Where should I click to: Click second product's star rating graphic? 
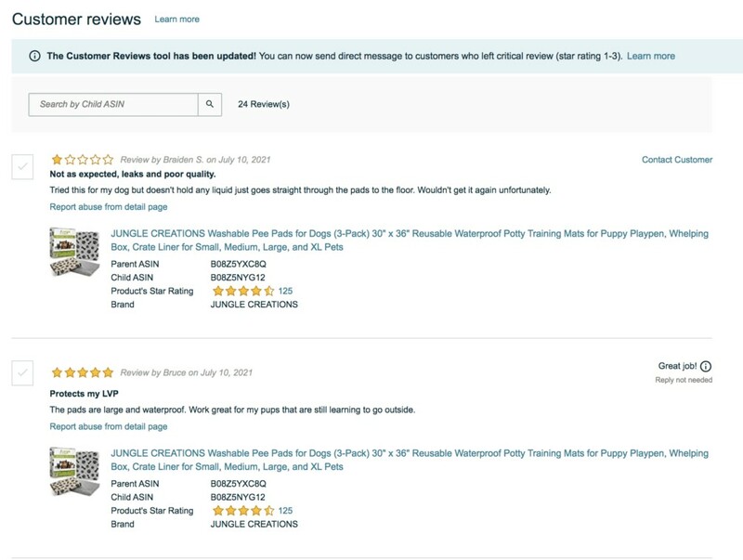click(x=242, y=511)
